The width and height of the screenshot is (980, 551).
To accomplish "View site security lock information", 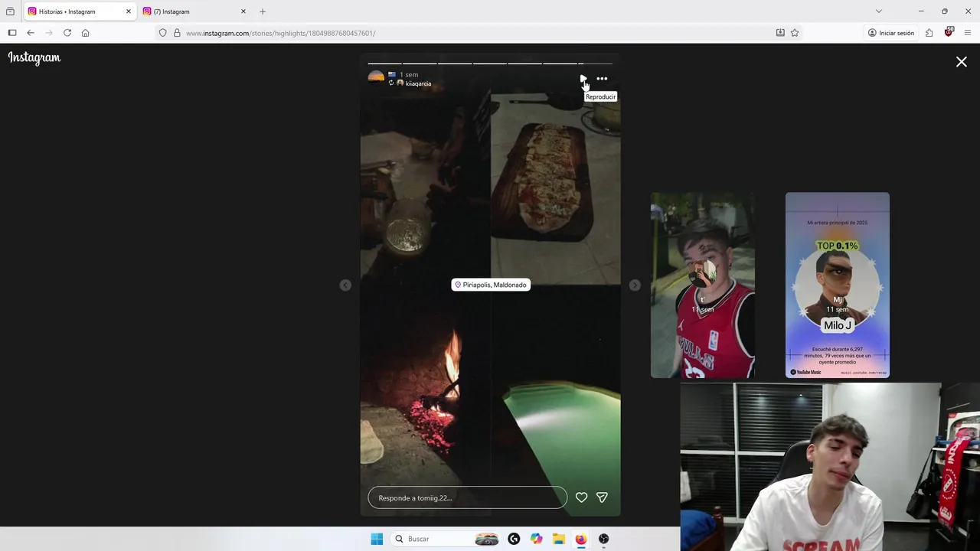I will (177, 33).
